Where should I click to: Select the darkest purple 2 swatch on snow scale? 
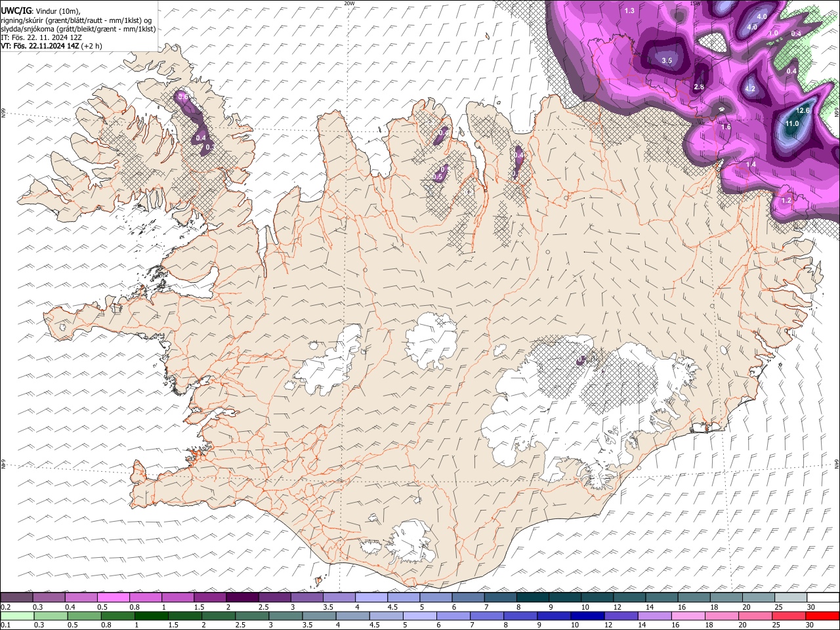[x=242, y=598]
